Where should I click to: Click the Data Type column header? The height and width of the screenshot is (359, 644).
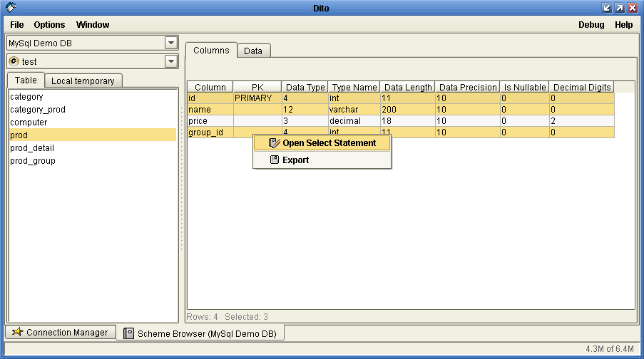point(305,88)
